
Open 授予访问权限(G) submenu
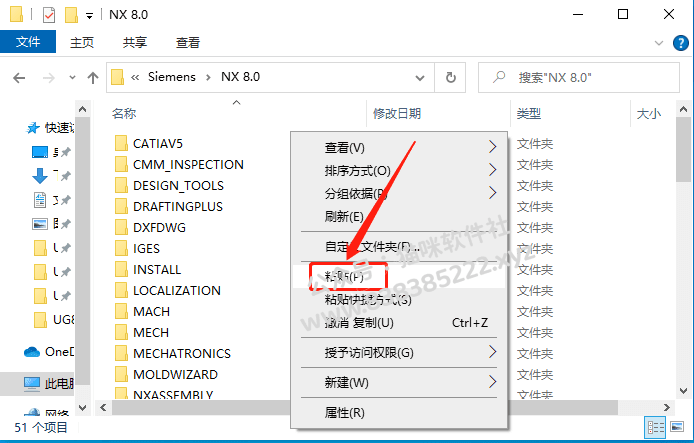[399, 353]
